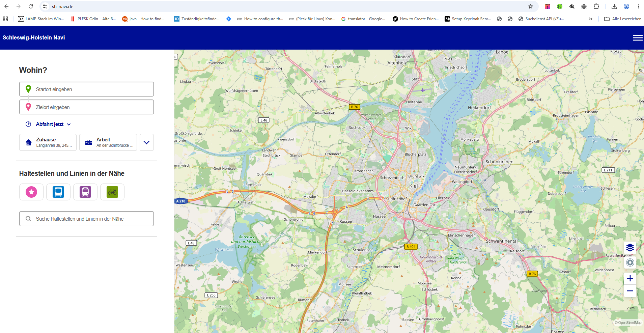Screen dimensions: 644x333
Task: Click the pink destination pin icon
Action: coord(28,107)
